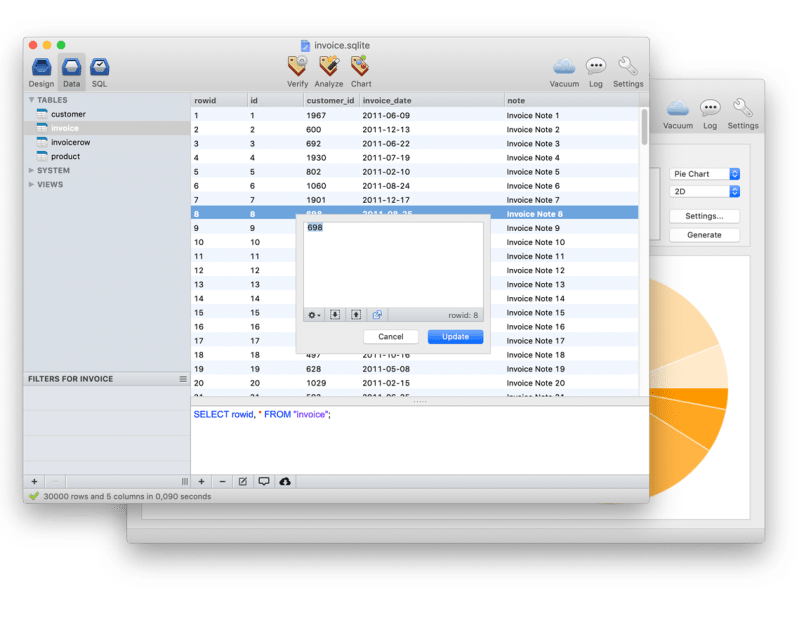Open the 2D dimension dropdown
The image size is (799, 632).
[704, 192]
